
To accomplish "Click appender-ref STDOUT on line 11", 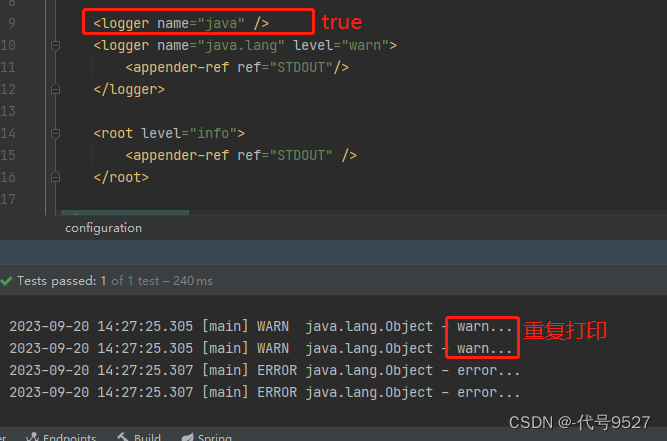I will click(x=237, y=67).
